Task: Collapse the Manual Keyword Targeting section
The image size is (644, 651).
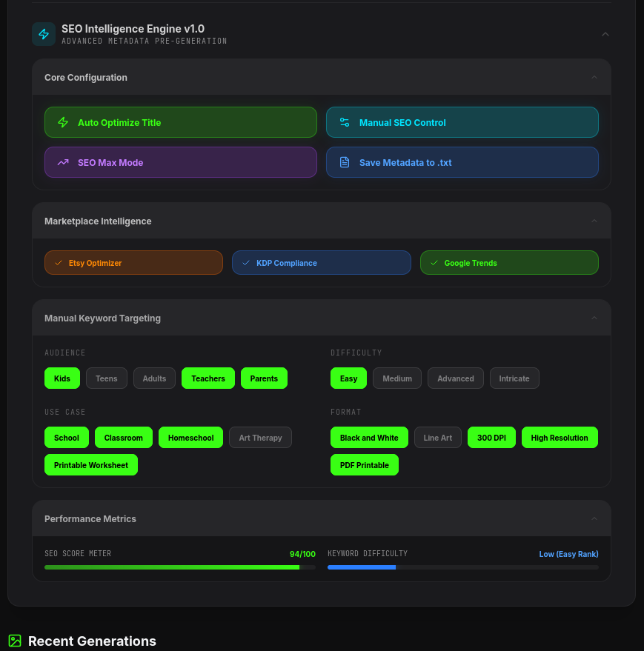Action: [594, 318]
